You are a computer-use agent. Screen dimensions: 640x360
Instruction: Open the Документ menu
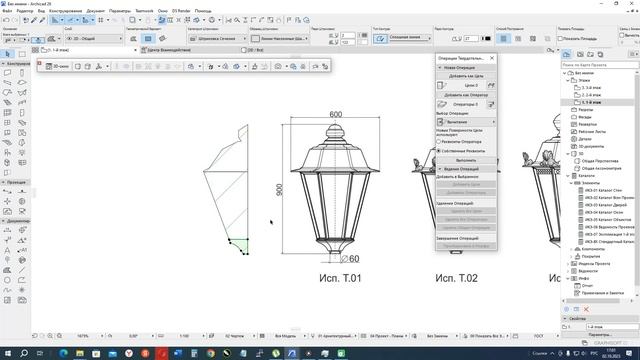96,11
